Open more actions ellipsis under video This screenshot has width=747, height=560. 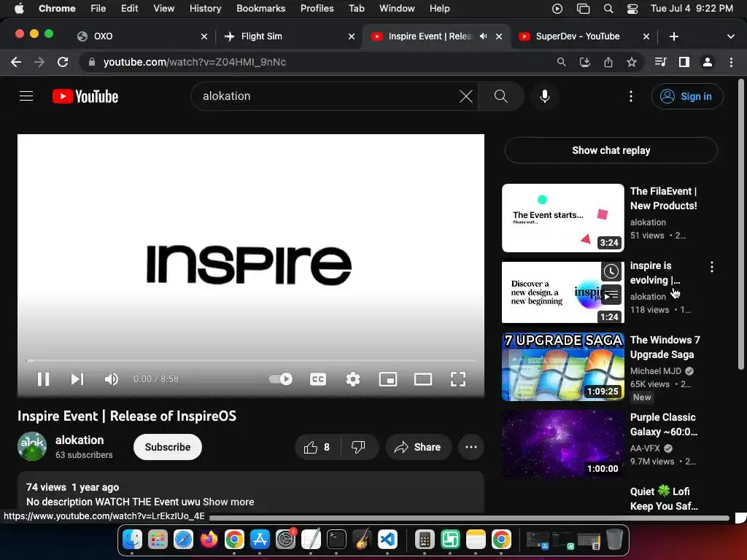[471, 447]
